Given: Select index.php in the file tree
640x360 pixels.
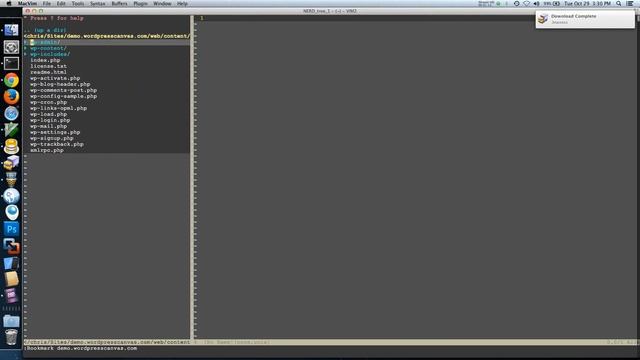Looking at the screenshot, I should (45, 60).
